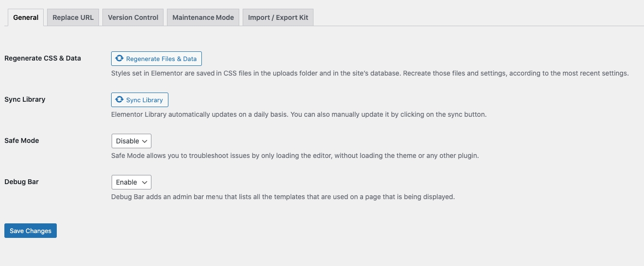Select the General tab
The image size is (644, 266).
click(x=26, y=17)
